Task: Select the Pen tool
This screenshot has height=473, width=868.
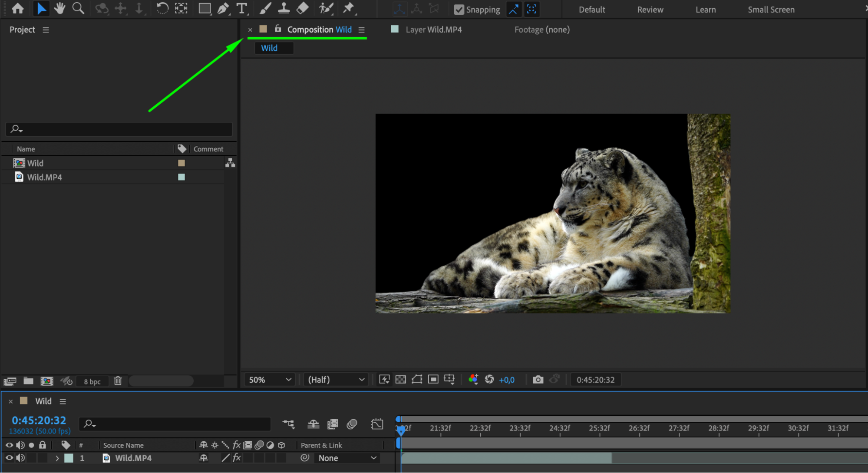Action: pos(223,8)
